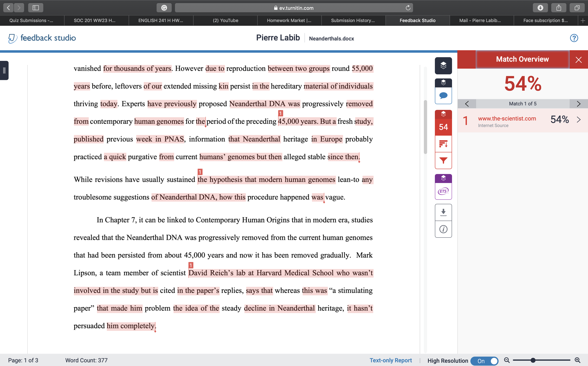Go to previous match arrow
588x366 pixels.
pyautogui.click(x=467, y=104)
